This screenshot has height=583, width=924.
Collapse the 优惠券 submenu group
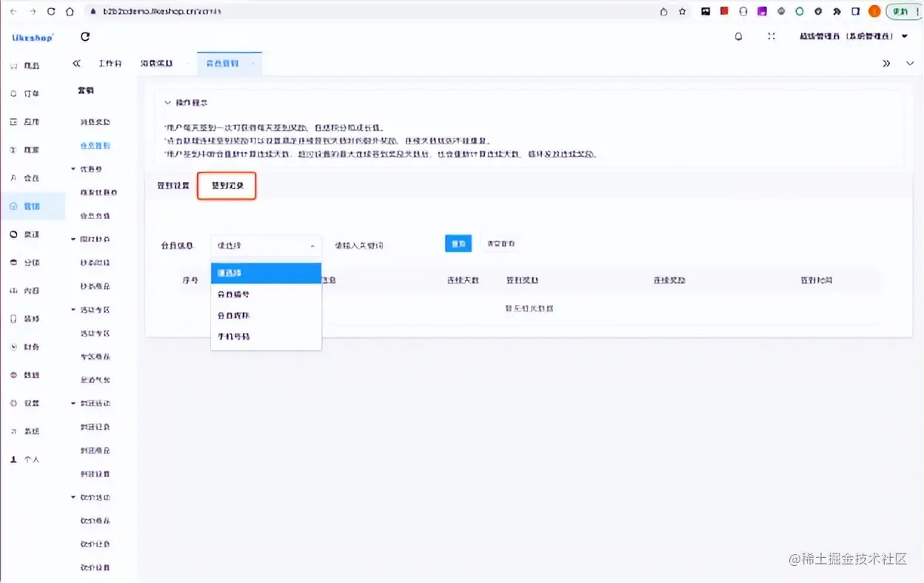click(73, 169)
